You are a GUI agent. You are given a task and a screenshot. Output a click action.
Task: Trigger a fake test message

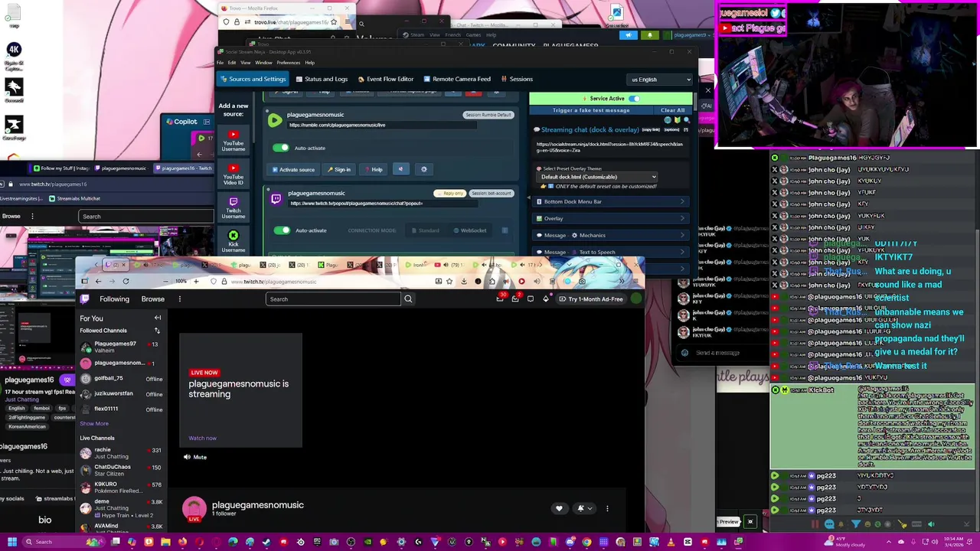click(x=591, y=110)
